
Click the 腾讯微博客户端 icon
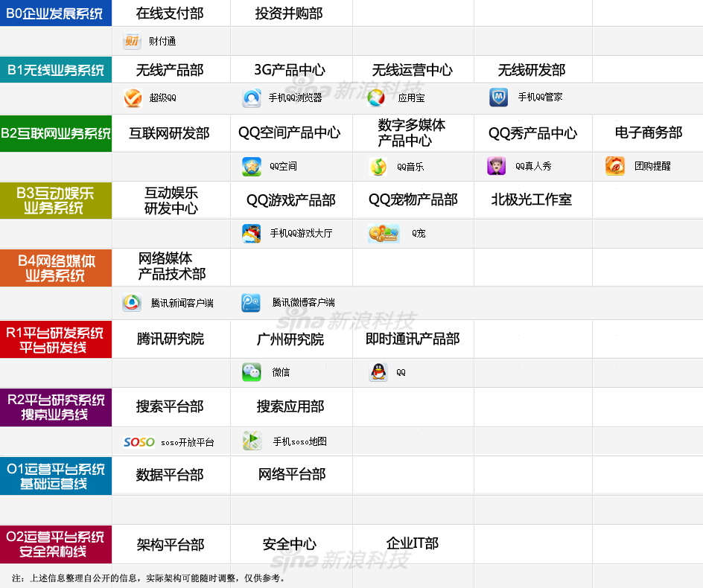tap(251, 302)
